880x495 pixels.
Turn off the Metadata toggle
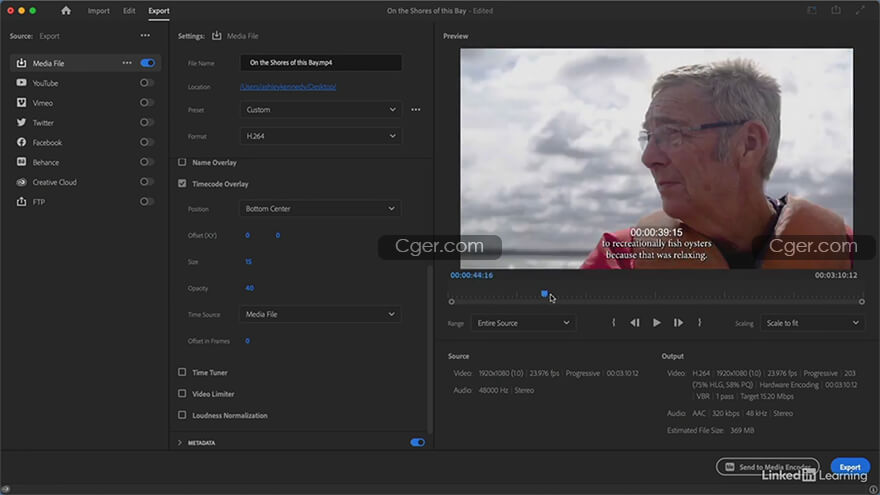coord(418,442)
